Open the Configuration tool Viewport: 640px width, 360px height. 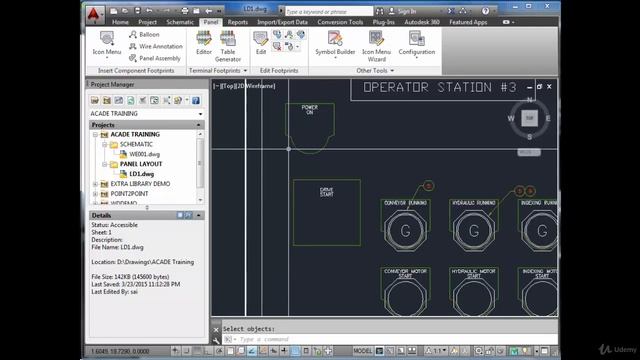417,44
